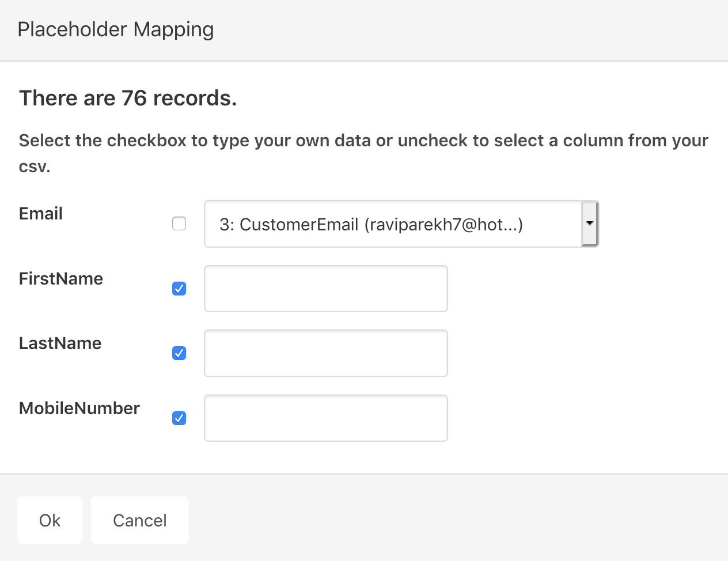Enable the Email custom data checkbox
The width and height of the screenshot is (728, 561).
(x=179, y=223)
